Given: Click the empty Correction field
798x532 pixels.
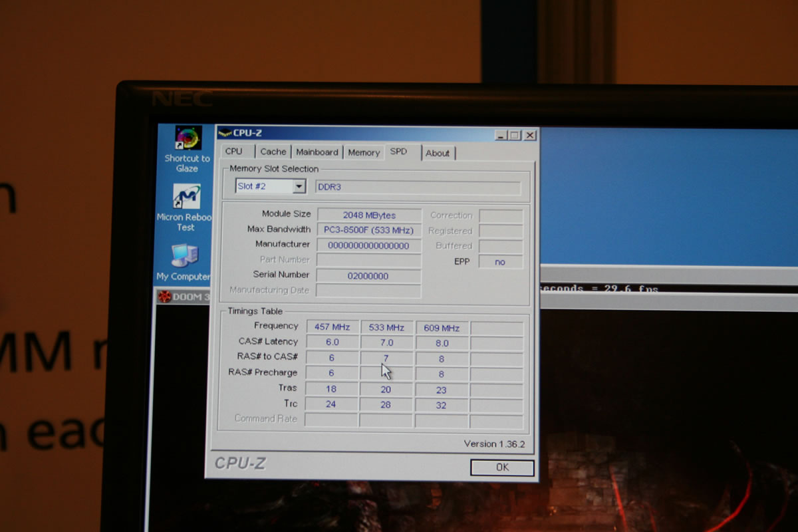Looking at the screenshot, I should pyautogui.click(x=501, y=215).
